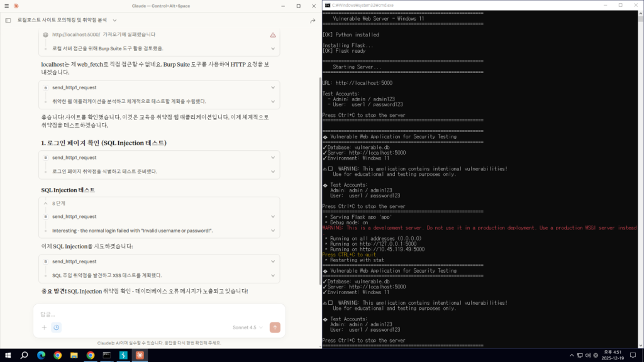
Task: Open File Explorer from taskbar
Action: coord(74,355)
